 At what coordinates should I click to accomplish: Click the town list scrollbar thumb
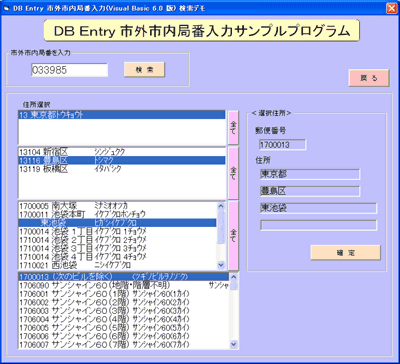pos(221,227)
